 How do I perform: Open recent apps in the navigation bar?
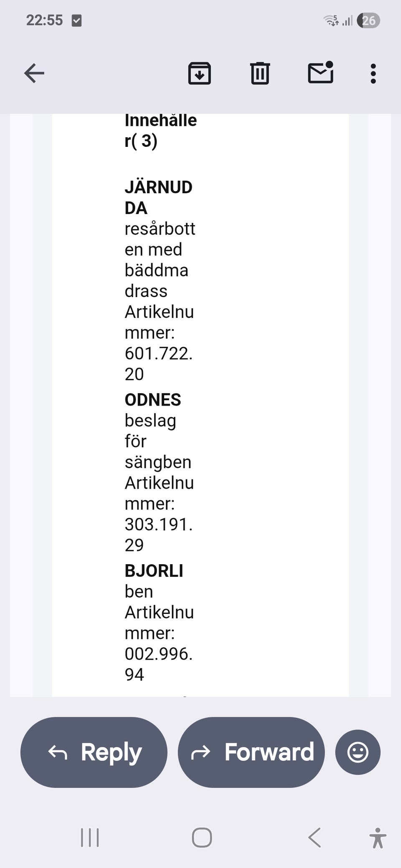[90, 838]
